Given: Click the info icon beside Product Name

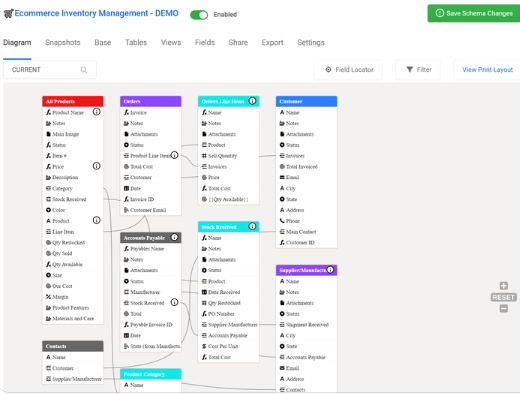Looking at the screenshot, I should 96,112.
